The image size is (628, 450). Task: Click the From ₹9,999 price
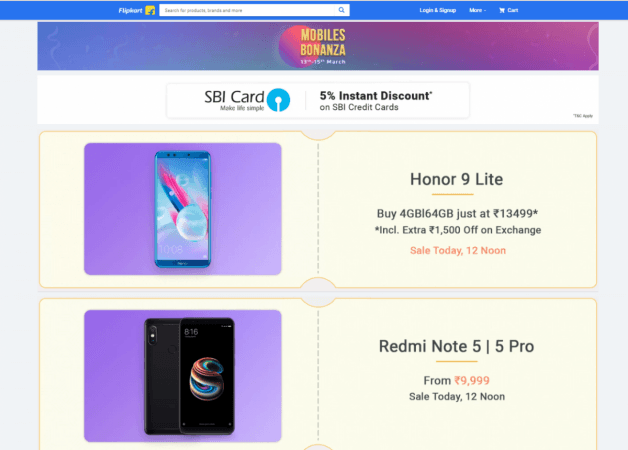pos(457,380)
